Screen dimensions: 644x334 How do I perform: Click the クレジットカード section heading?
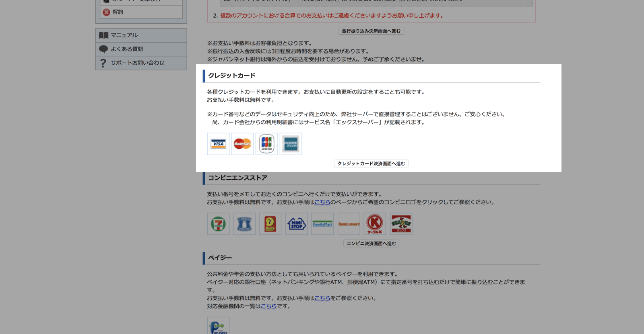(x=232, y=76)
